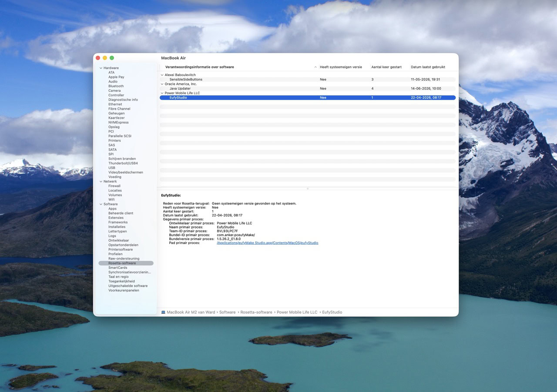The image size is (557, 392).
Task: Sort by Datum laatst gebruikt column
Action: [x=432, y=67]
